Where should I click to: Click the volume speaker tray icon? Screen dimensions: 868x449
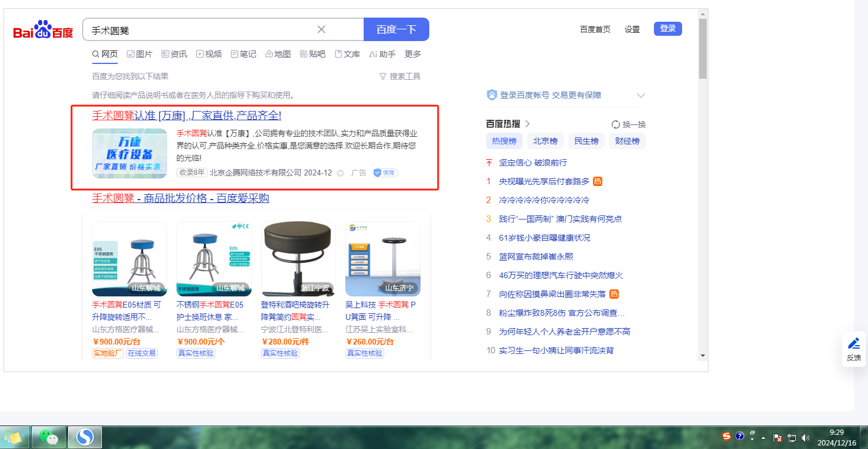coord(805,437)
